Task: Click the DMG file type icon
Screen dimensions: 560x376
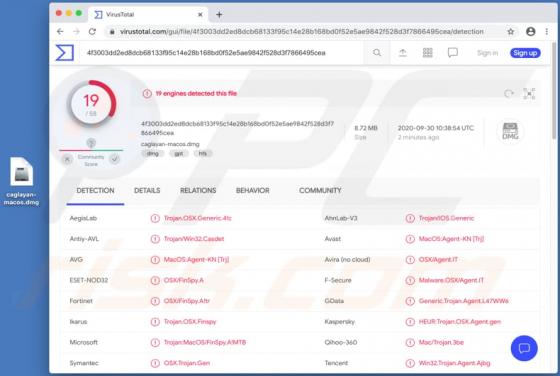Action: (510, 131)
